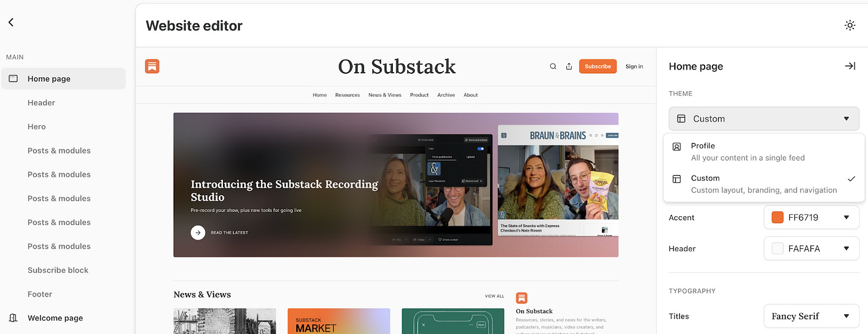
Task: Select the Profile theme option
Action: (x=764, y=152)
